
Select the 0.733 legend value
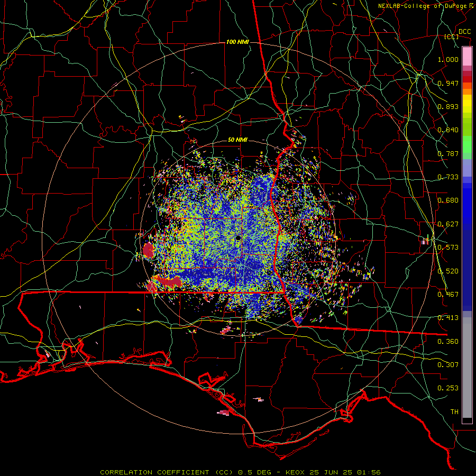click(448, 177)
